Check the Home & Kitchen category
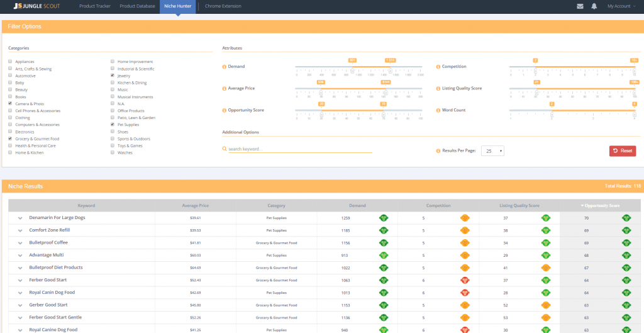 point(10,152)
